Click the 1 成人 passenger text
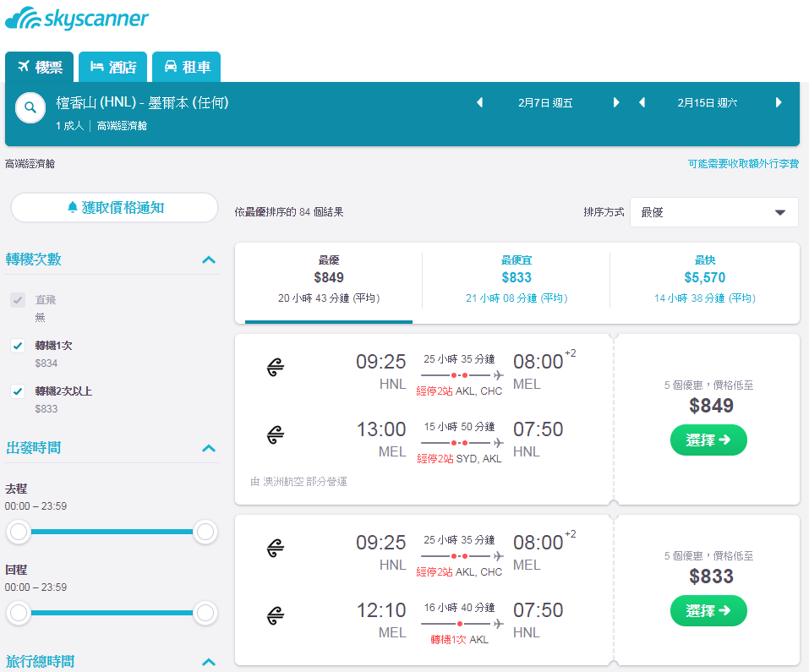The height and width of the screenshot is (672, 809). pyautogui.click(x=69, y=126)
